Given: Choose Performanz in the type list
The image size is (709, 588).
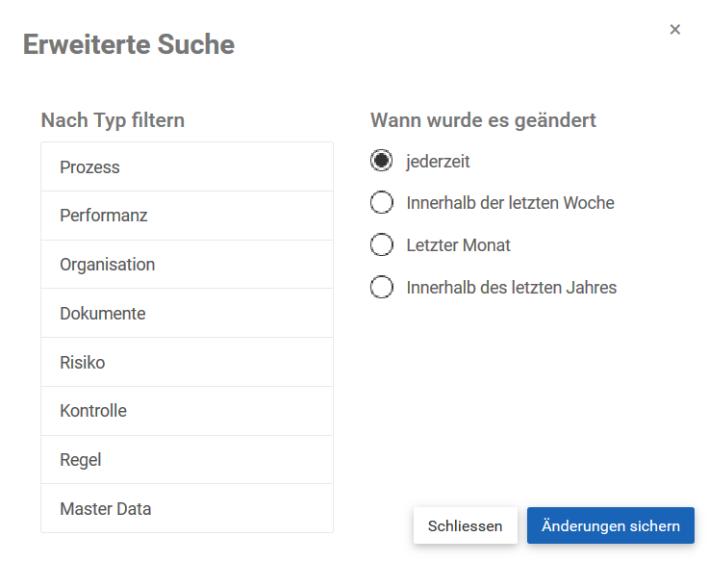Looking at the screenshot, I should [187, 216].
